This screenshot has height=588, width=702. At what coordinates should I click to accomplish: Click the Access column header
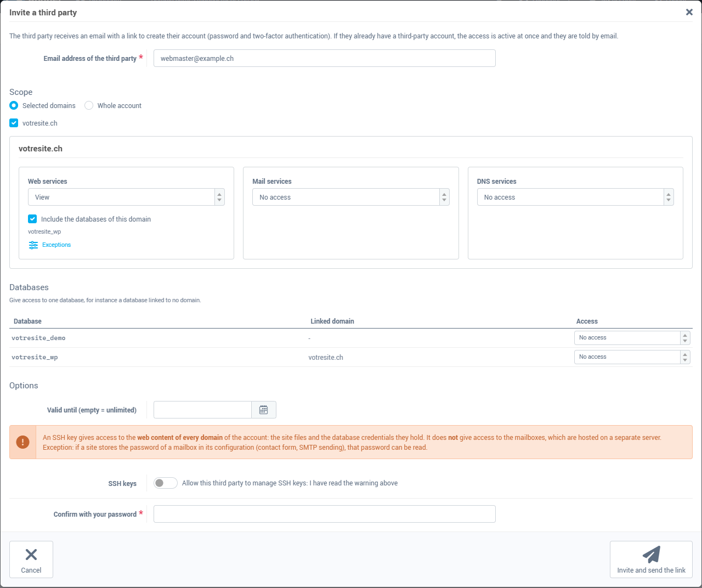[587, 321]
